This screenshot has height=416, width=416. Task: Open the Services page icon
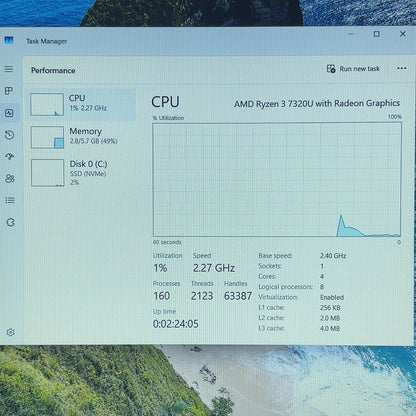pos(10,222)
